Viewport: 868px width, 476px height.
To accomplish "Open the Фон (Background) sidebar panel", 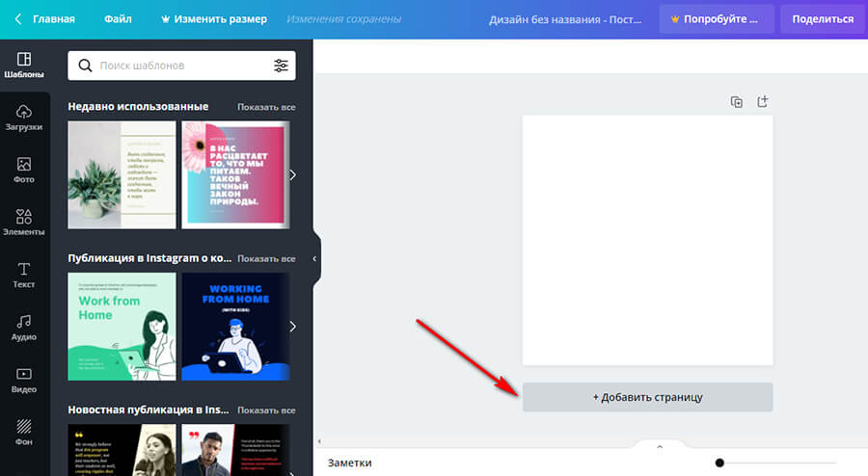I will point(24,431).
